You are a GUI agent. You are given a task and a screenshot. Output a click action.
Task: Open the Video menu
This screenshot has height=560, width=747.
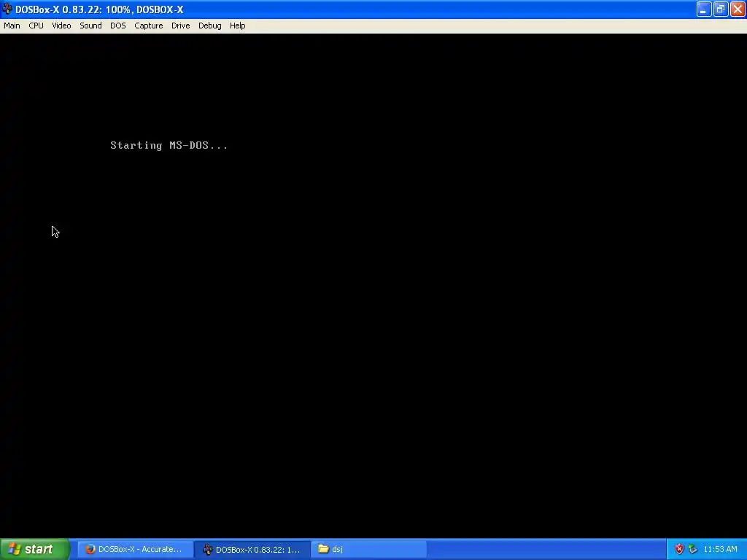(61, 26)
